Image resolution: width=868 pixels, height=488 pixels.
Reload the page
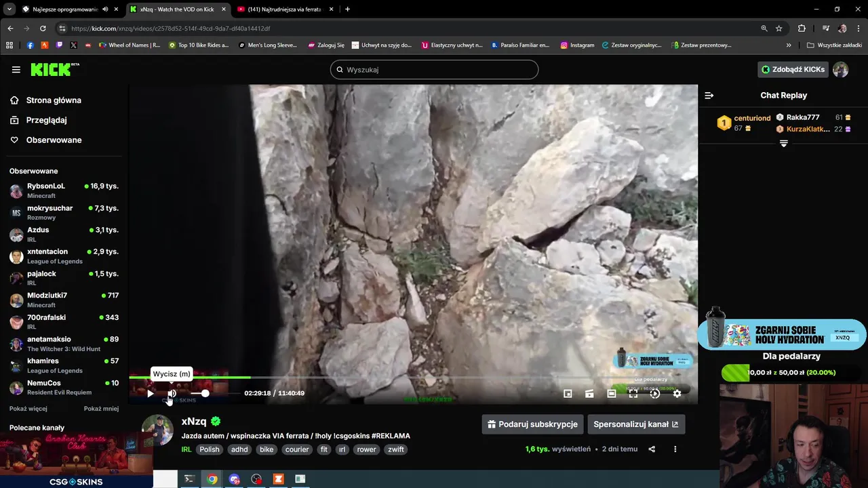coord(43,28)
